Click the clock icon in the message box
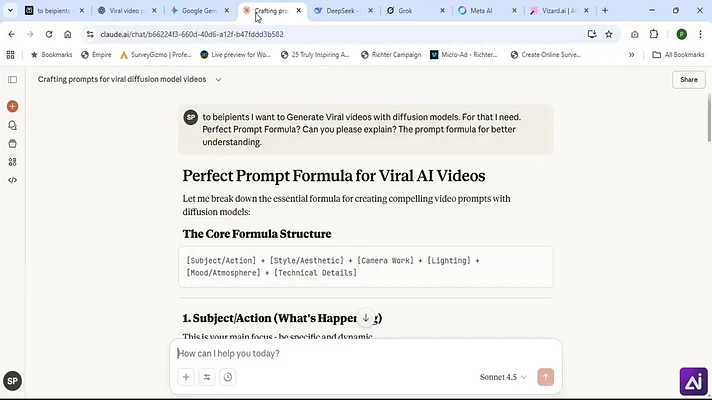The height and width of the screenshot is (400, 712). pos(228,377)
